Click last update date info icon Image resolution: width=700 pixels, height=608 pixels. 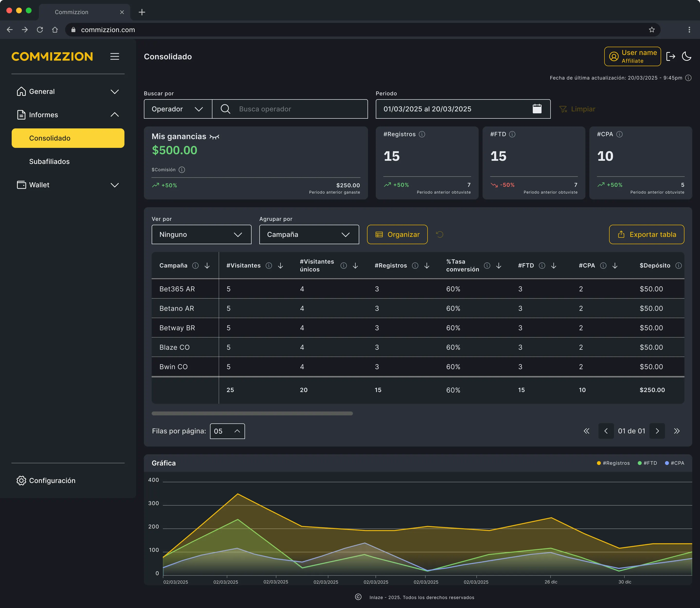[x=688, y=78]
